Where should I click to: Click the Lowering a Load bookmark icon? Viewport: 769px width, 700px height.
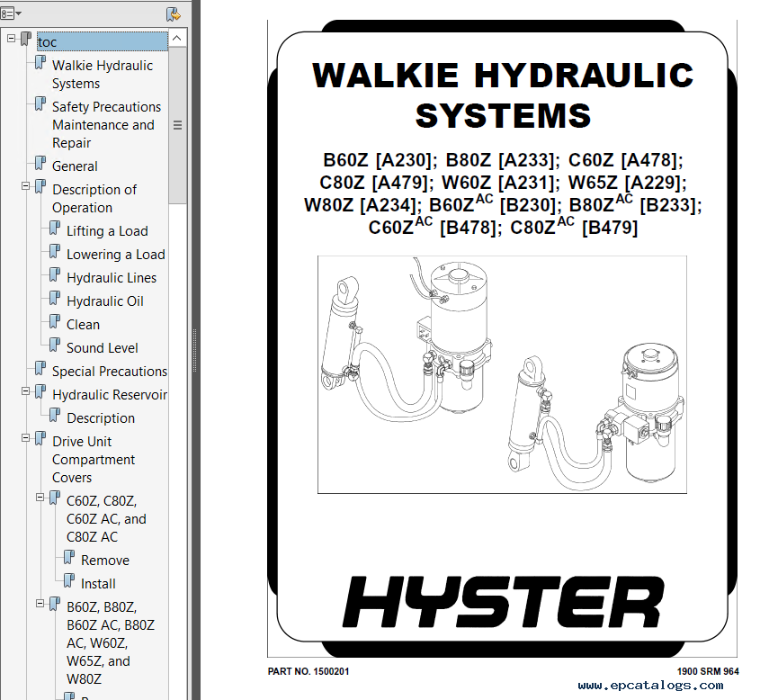55,252
